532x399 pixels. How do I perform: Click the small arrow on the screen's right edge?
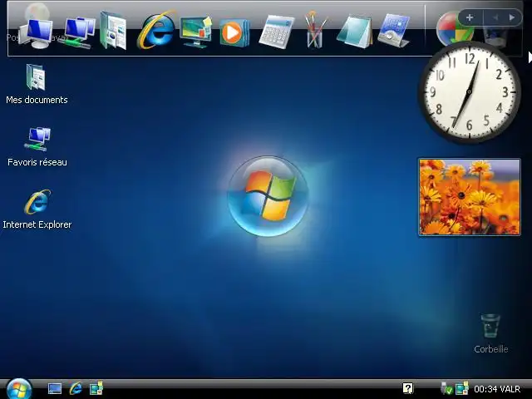click(x=530, y=57)
